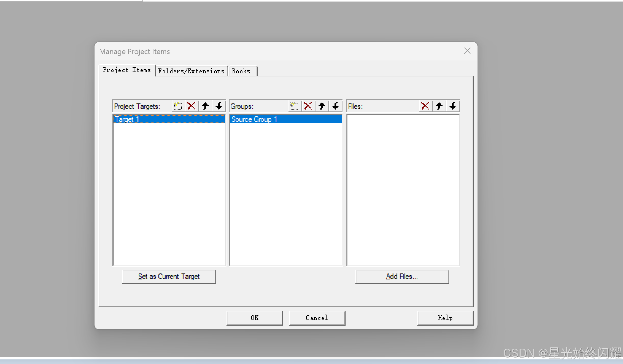
Task: Click Add Files... button
Action: click(402, 277)
